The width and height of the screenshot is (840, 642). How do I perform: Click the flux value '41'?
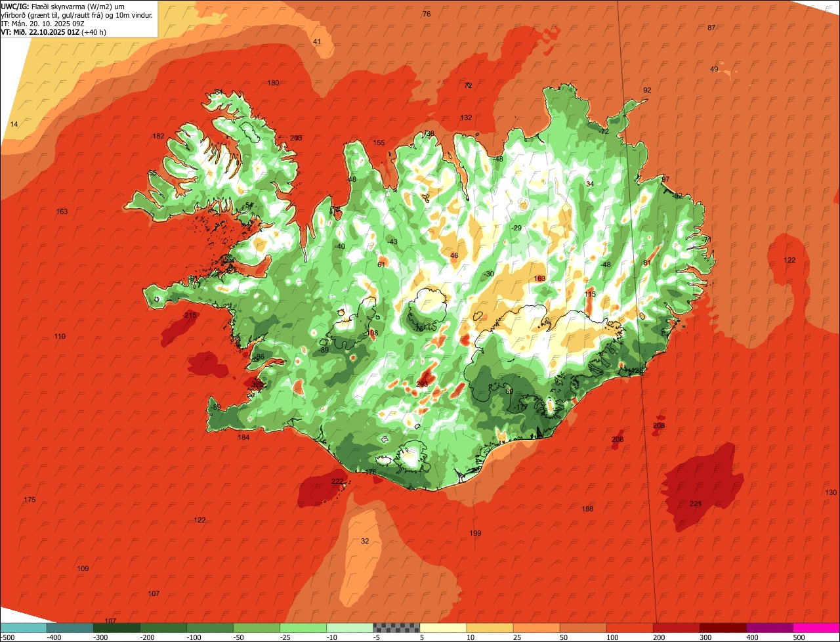coord(317,41)
